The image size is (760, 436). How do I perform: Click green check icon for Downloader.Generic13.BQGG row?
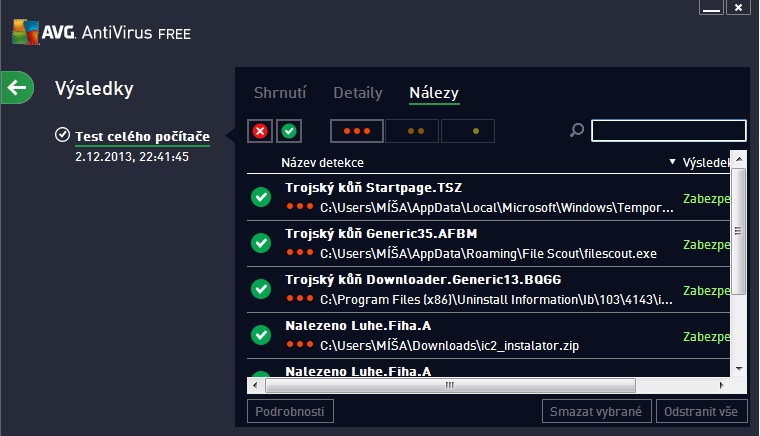click(261, 289)
